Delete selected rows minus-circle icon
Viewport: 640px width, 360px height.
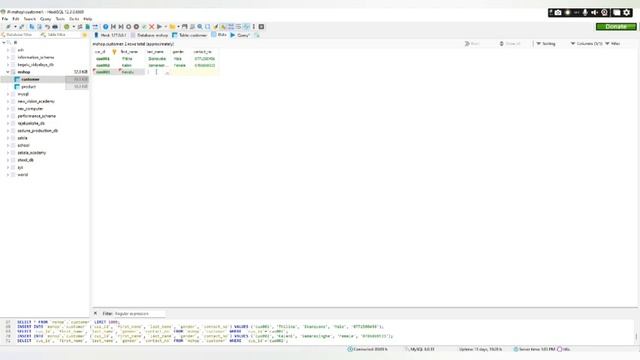pyautogui.click(x=136, y=27)
